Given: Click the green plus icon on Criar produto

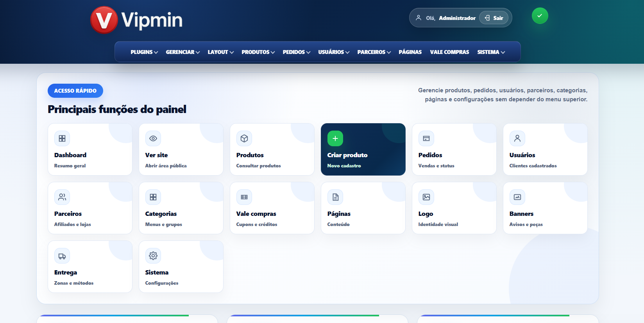Looking at the screenshot, I should tap(335, 138).
